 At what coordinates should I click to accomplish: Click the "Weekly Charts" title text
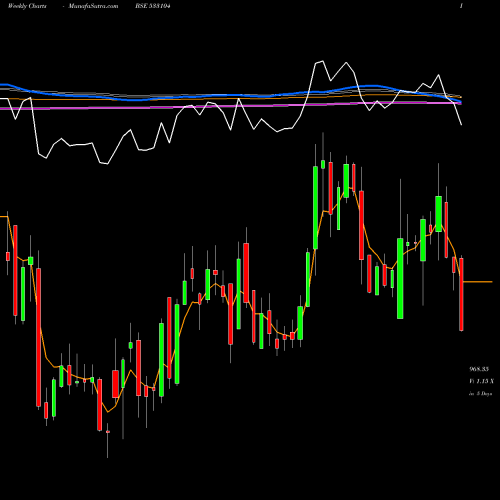[x=27, y=6]
